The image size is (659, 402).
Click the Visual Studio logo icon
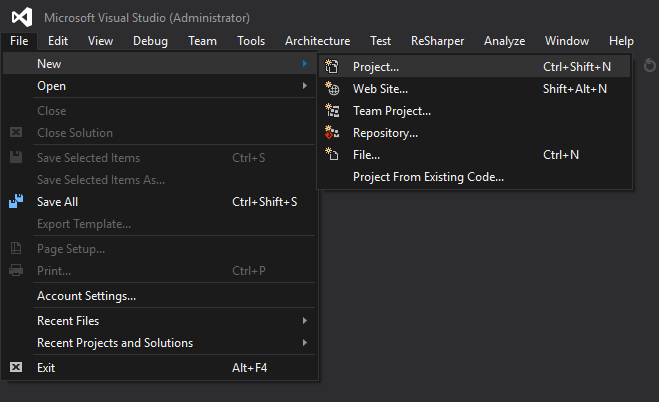[20, 17]
